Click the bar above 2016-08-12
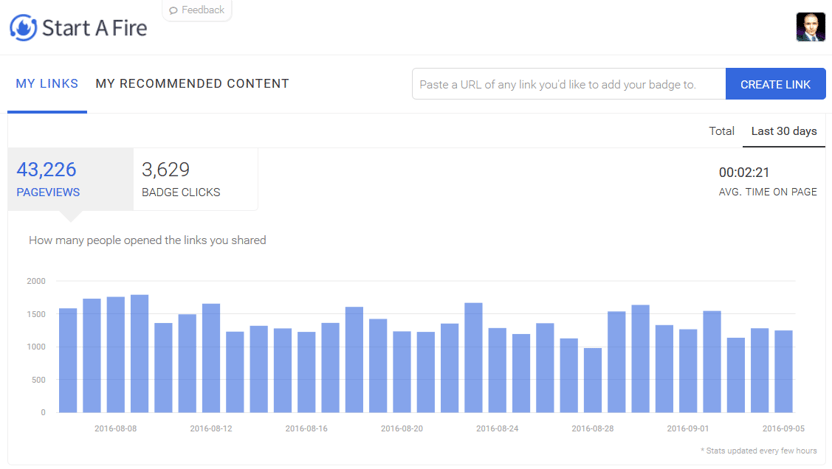 click(211, 358)
